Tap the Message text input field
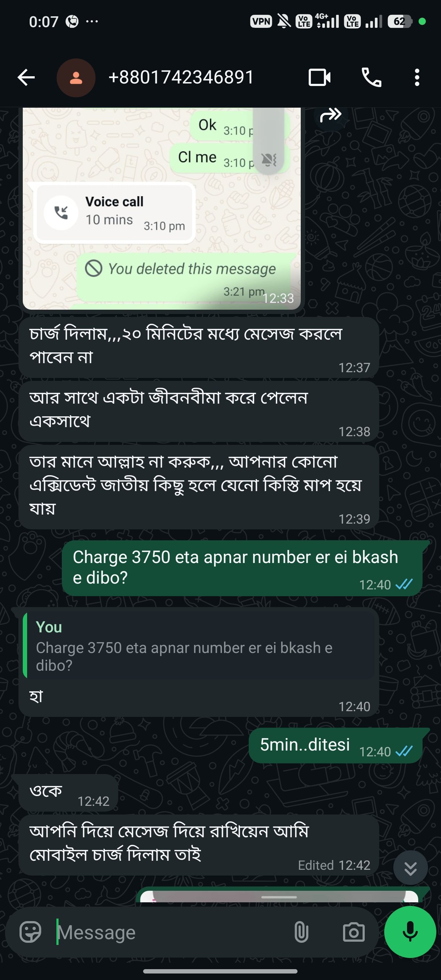 pyautogui.click(x=152, y=932)
